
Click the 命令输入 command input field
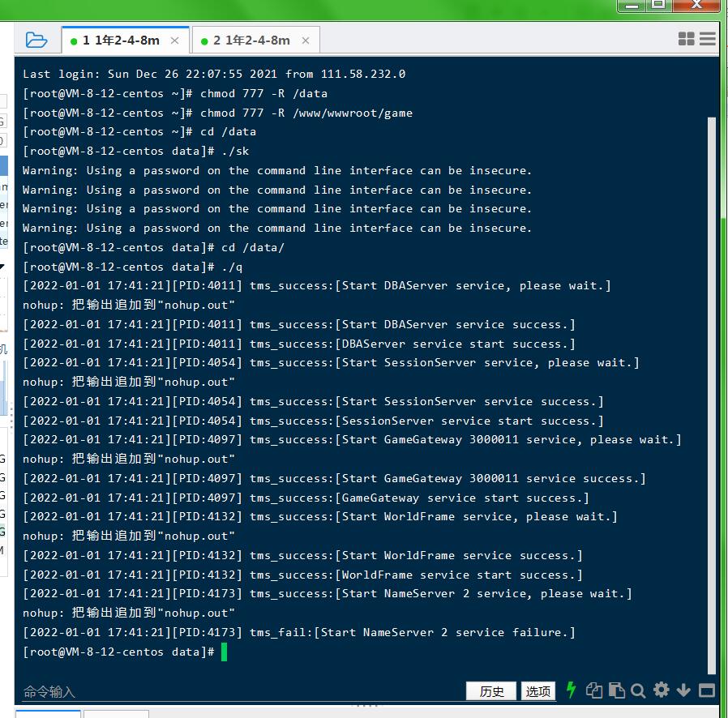(243, 691)
